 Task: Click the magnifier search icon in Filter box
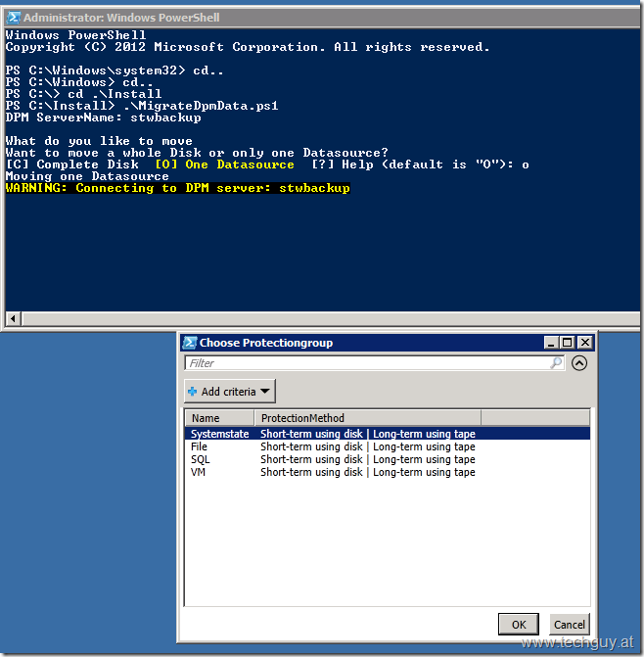[556, 363]
